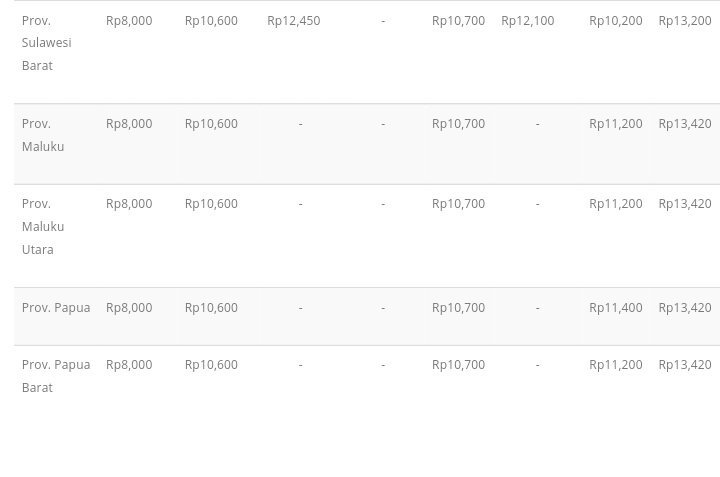The width and height of the screenshot is (720, 477).
Task: Click Rp11,200 in the Papua Barat row
Action: click(615, 365)
